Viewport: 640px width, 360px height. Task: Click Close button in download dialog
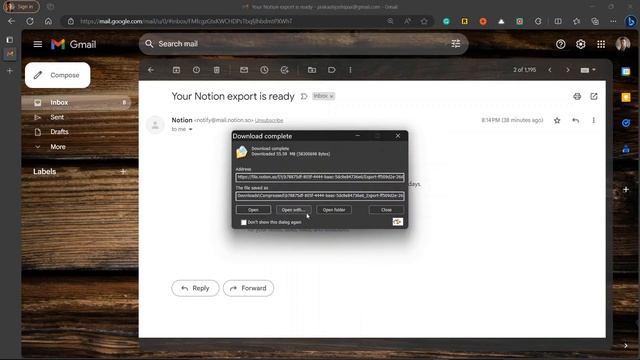[386, 210]
